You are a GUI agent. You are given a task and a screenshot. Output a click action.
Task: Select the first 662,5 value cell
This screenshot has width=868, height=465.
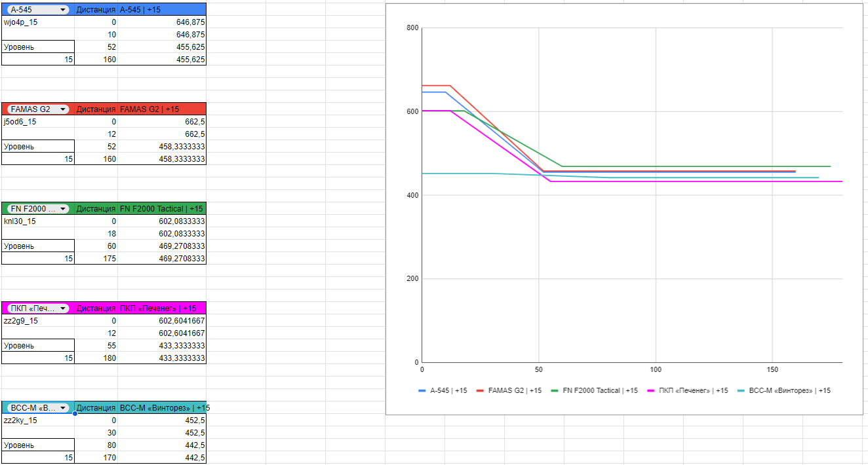(162, 122)
